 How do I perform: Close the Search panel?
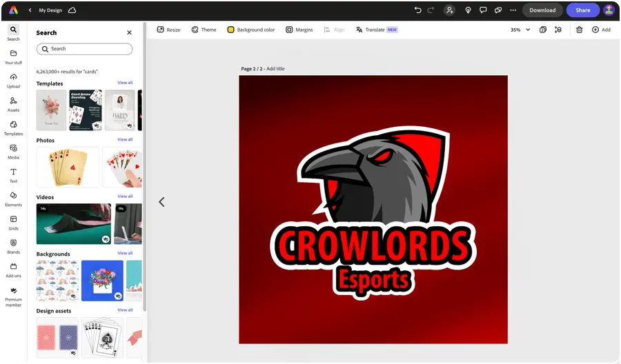coord(129,32)
